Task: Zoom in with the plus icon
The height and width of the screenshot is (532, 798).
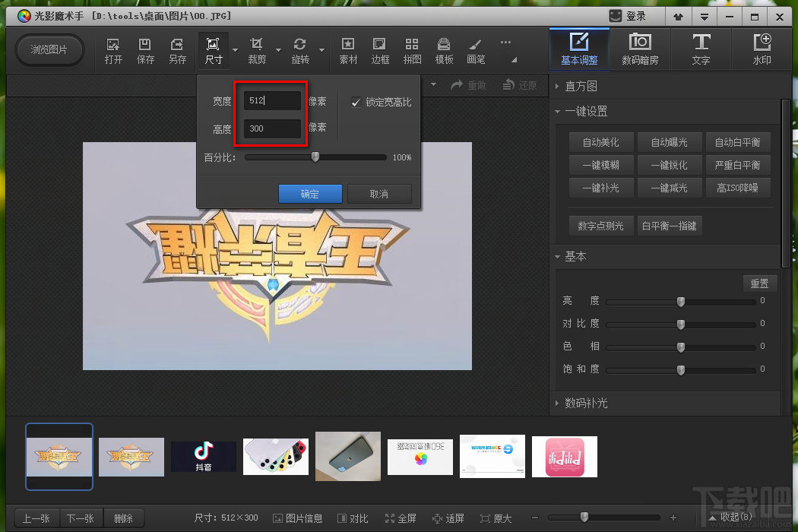Action: (x=673, y=518)
